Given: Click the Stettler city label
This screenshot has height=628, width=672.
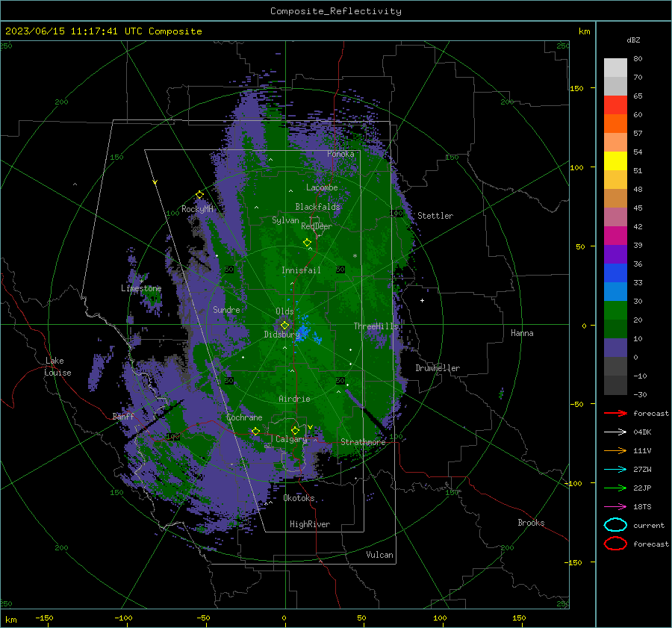Looking at the screenshot, I should pyautogui.click(x=435, y=216).
